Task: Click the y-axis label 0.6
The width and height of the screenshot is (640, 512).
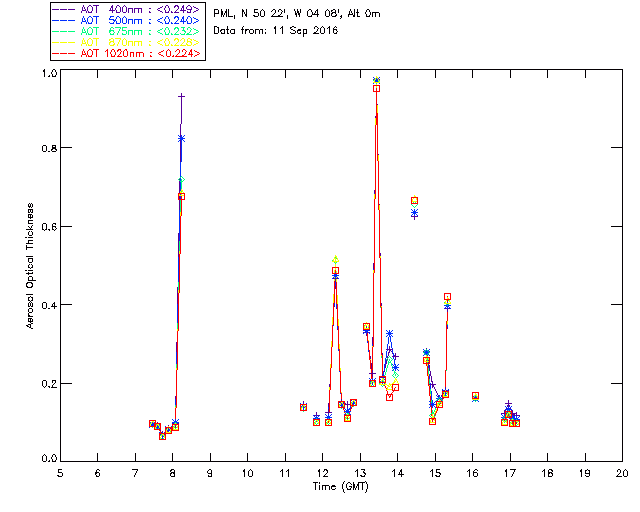Action: click(49, 226)
